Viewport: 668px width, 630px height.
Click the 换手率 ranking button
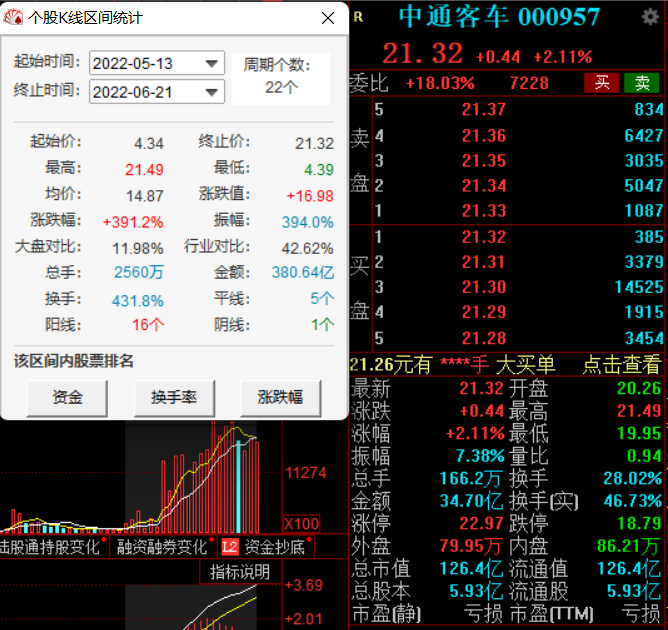[174, 397]
